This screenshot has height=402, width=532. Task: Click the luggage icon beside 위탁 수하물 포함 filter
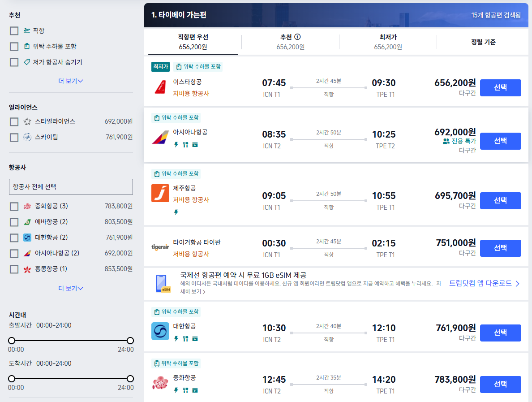pyautogui.click(x=27, y=46)
